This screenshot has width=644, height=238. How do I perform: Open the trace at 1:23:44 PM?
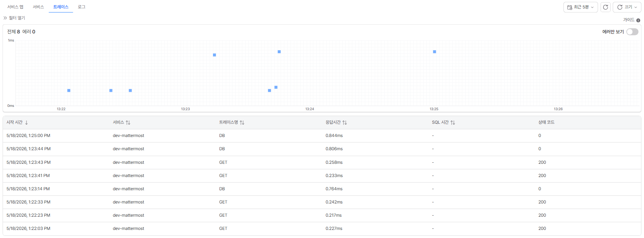point(322,149)
